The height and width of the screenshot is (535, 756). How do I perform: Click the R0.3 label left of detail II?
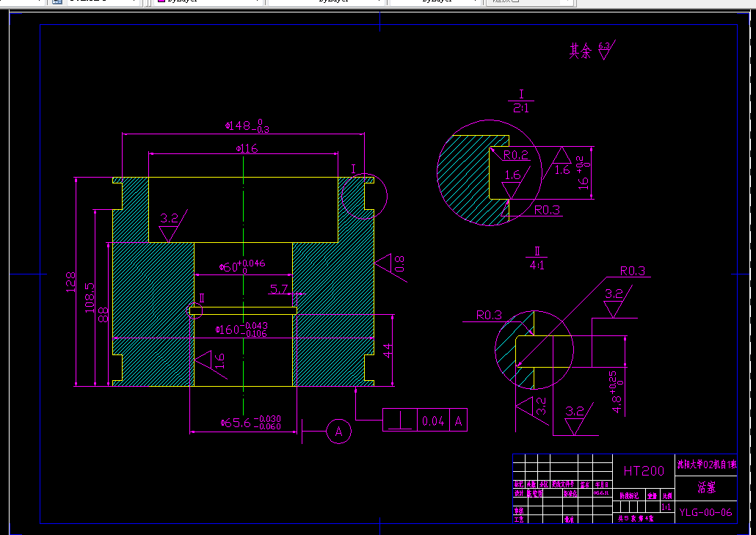pyautogui.click(x=489, y=316)
